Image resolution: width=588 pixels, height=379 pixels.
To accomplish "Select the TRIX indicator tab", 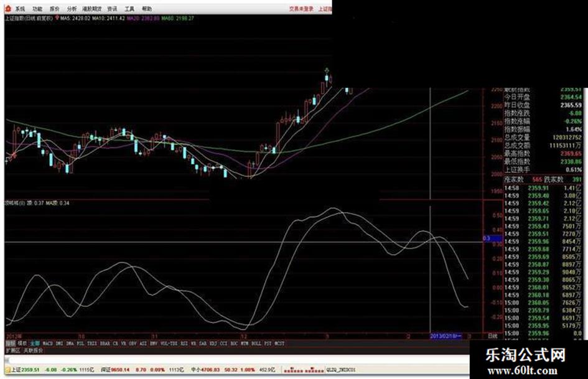I will (x=92, y=344).
